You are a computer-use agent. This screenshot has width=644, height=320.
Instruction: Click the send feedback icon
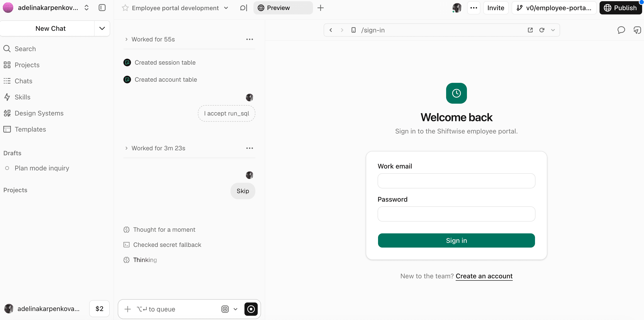[637, 30]
